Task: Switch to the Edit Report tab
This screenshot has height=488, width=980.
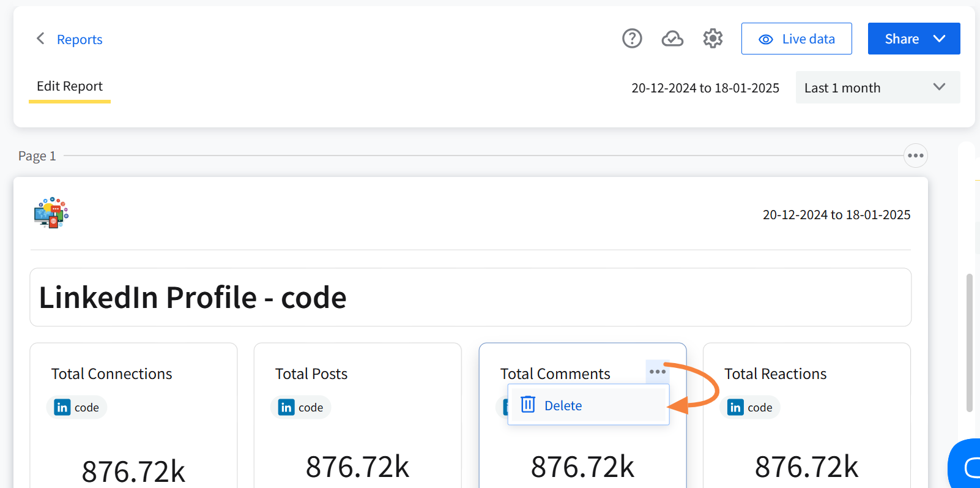Action: [70, 86]
